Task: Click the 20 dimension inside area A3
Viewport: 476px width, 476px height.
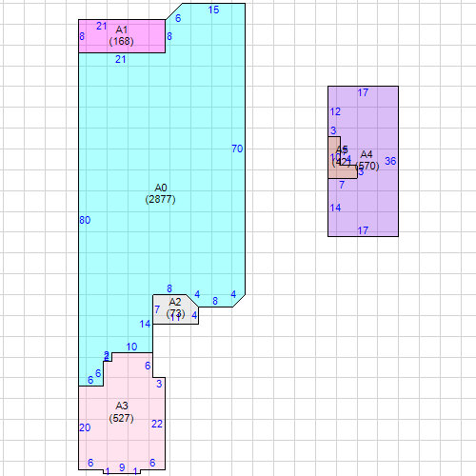Action: [x=85, y=427]
